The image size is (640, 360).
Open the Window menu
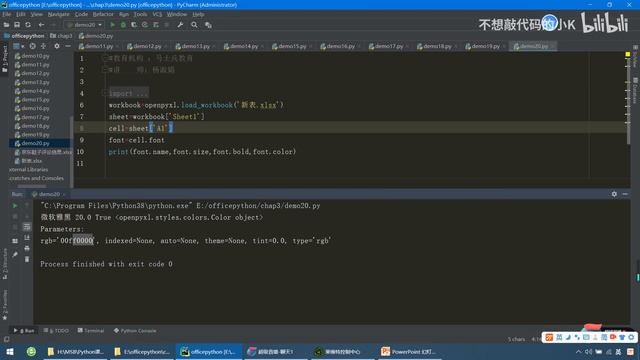tap(176, 14)
